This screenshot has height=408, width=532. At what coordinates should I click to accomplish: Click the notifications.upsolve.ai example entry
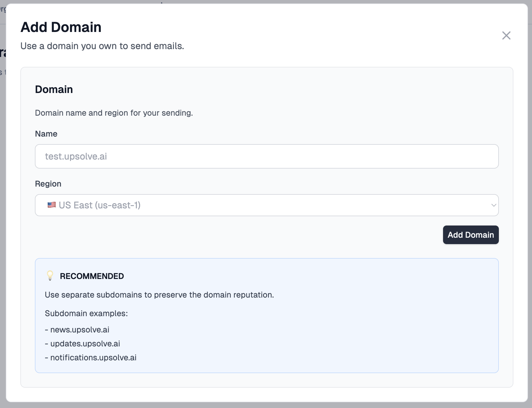(x=91, y=357)
